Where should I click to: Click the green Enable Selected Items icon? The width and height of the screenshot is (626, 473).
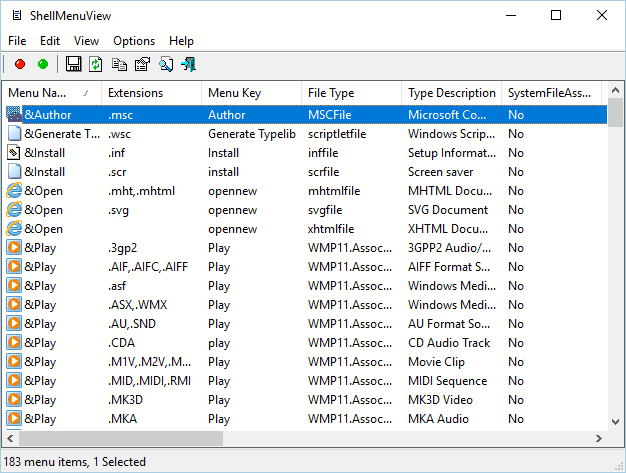[43, 64]
